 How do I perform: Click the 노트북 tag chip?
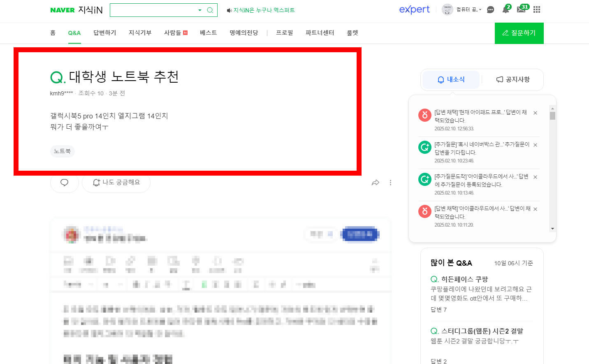tap(63, 151)
